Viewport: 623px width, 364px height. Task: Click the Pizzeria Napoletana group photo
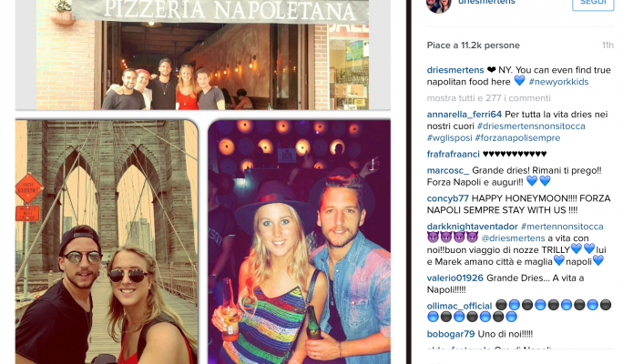point(202,55)
